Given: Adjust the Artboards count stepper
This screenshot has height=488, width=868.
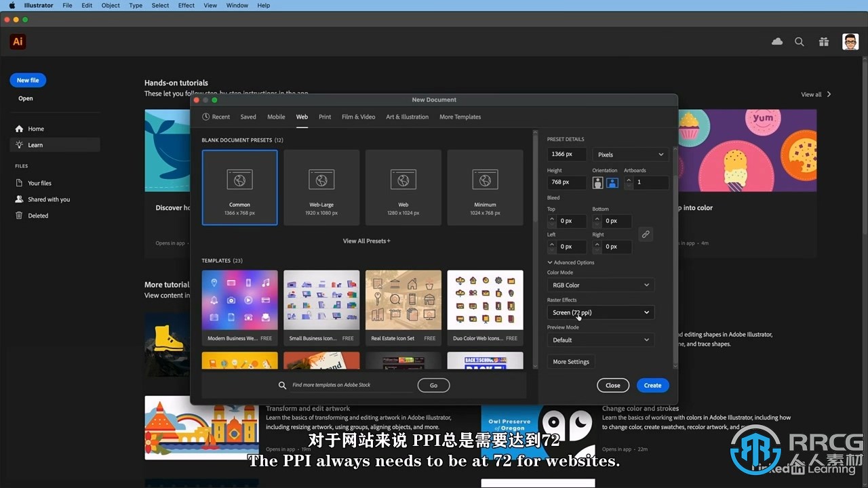Looking at the screenshot, I should click(x=629, y=182).
